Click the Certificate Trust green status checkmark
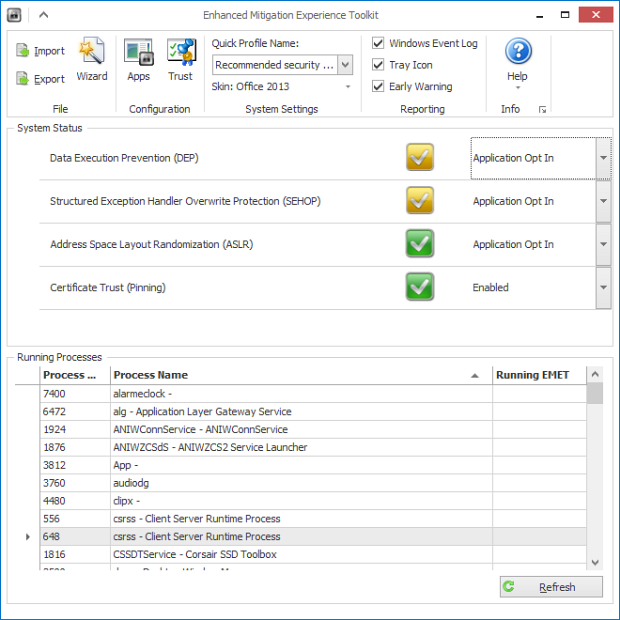The image size is (620, 620). pos(420,287)
